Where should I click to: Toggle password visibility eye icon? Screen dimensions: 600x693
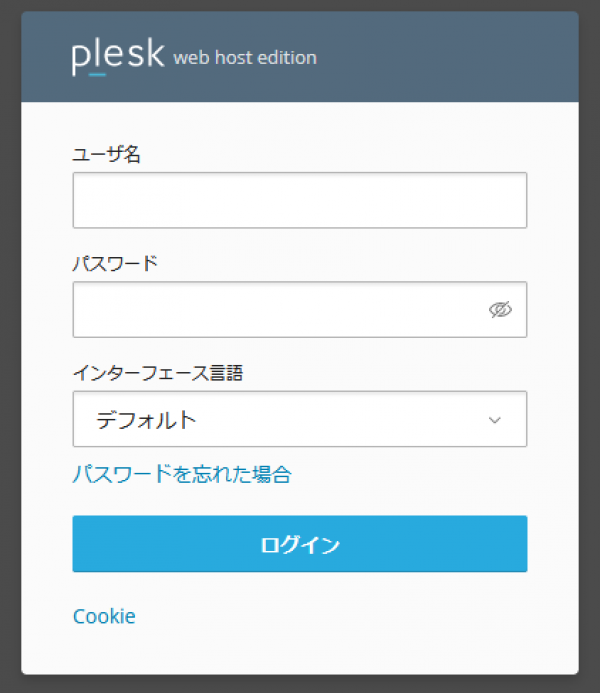500,310
